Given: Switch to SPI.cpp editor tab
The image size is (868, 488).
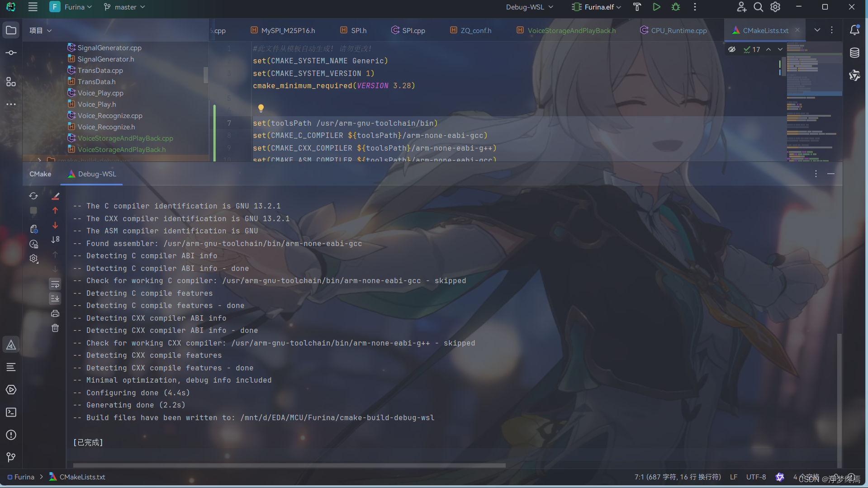Looking at the screenshot, I should click(408, 30).
